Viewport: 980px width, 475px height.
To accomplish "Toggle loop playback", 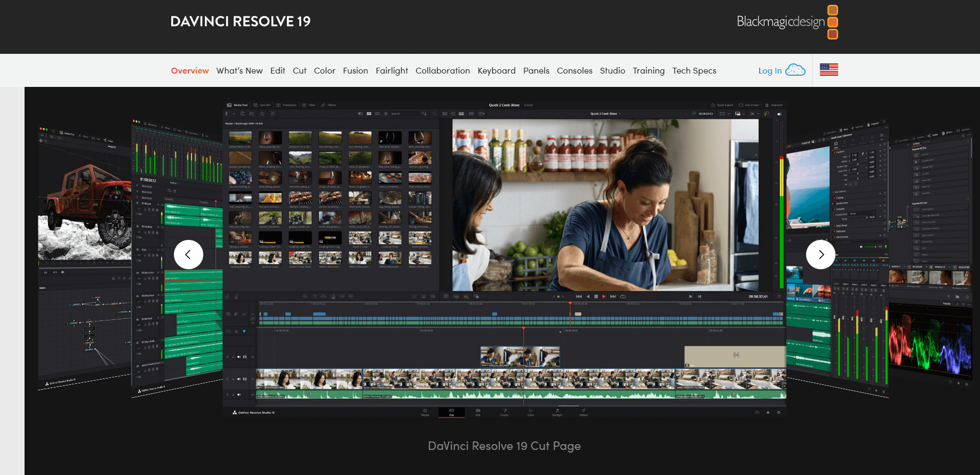I will pos(623,296).
